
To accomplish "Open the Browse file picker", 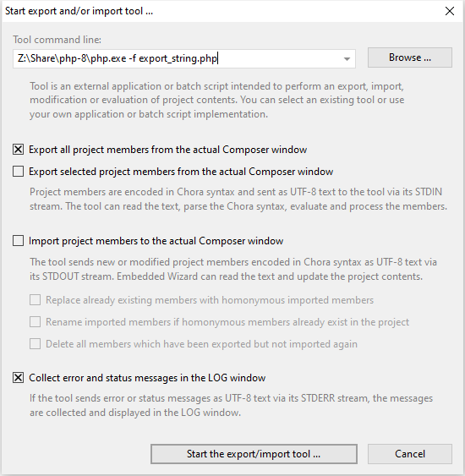I will pos(410,57).
